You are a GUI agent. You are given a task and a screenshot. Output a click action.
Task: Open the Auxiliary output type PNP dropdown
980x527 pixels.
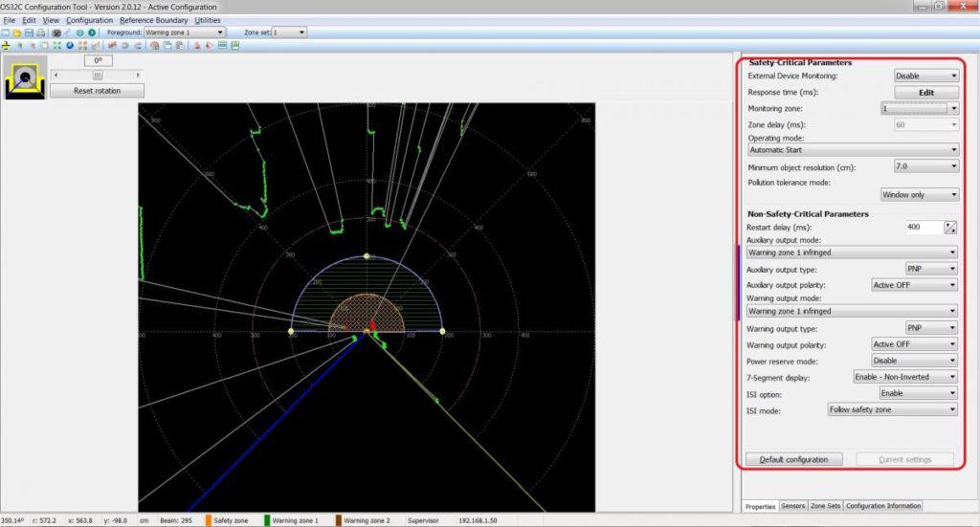931,269
